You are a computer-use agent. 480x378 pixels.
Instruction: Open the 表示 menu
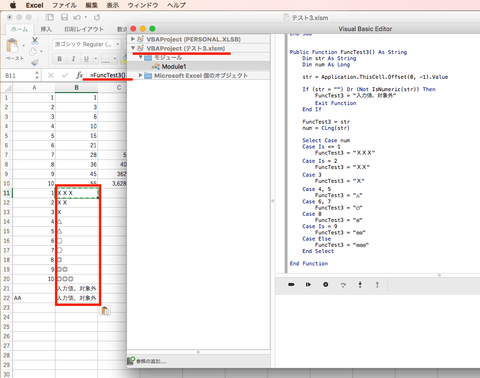coord(113,5)
